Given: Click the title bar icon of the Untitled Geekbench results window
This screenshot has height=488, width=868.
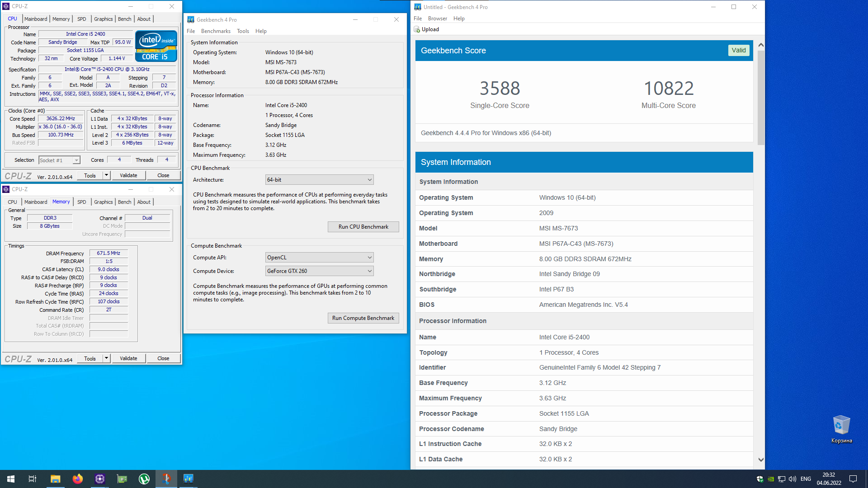Looking at the screenshot, I should coord(418,7).
